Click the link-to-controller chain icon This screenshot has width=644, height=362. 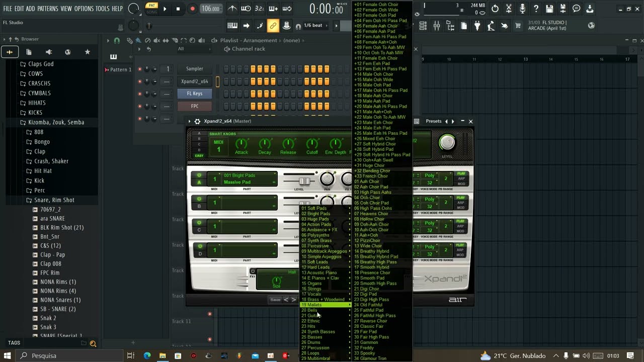click(x=273, y=26)
